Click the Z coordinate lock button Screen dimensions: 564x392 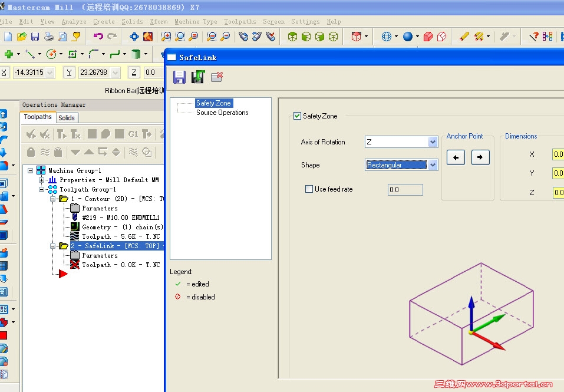point(134,73)
